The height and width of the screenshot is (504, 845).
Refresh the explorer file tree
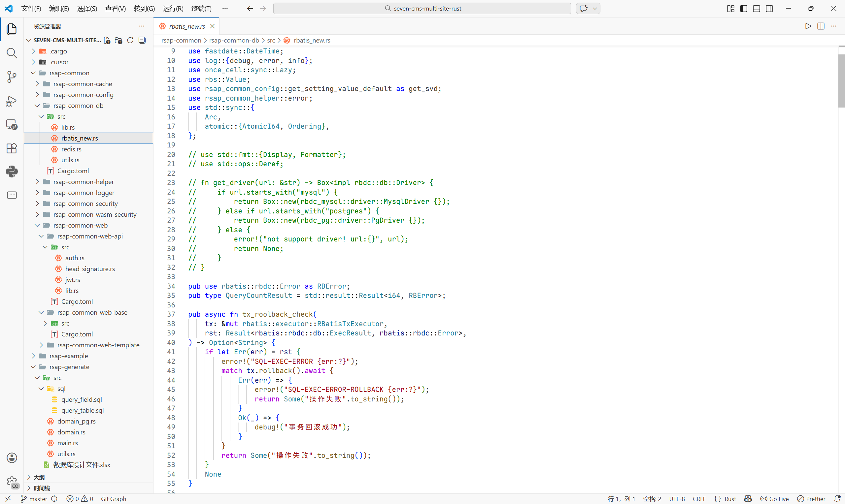130,41
